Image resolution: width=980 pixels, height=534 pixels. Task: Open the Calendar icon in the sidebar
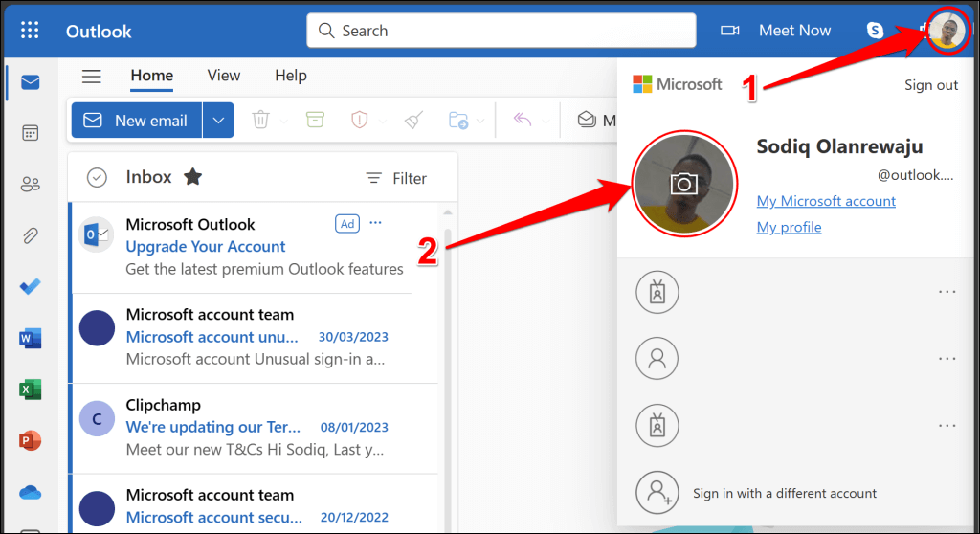tap(30, 133)
